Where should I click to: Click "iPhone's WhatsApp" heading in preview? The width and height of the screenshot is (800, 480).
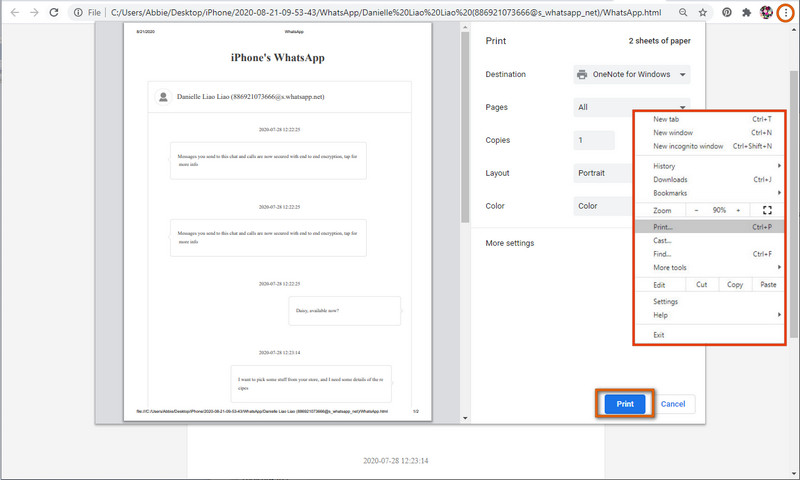278,58
